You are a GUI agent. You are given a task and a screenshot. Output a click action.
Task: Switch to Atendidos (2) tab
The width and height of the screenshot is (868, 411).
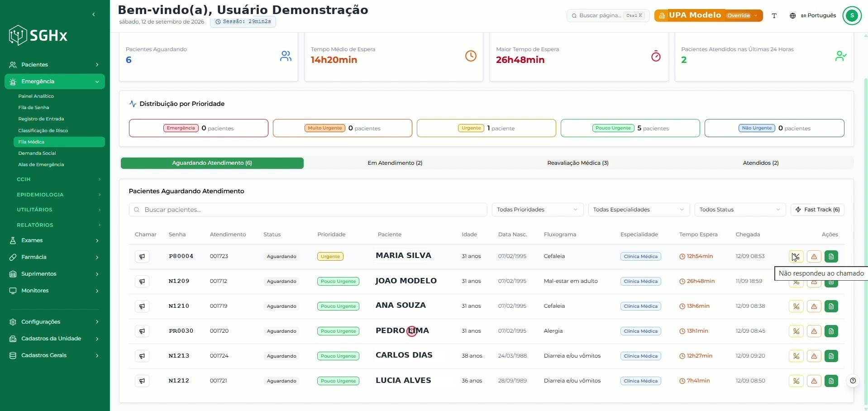point(761,163)
